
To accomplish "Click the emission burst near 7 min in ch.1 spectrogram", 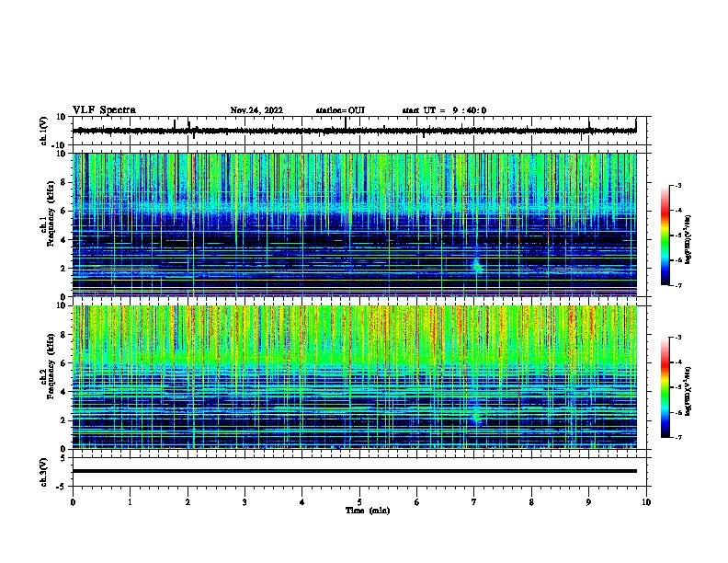I will pyautogui.click(x=477, y=265).
